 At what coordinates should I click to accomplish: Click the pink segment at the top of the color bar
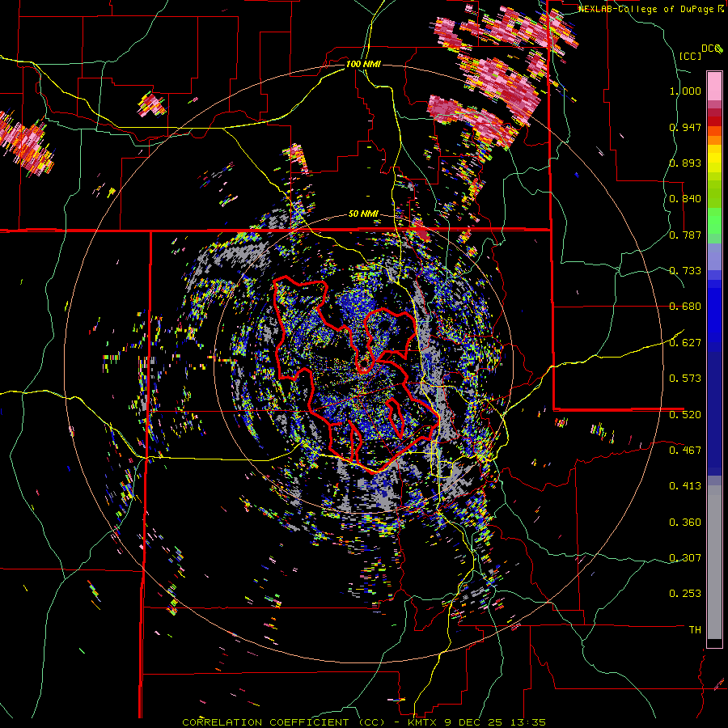pyautogui.click(x=714, y=86)
